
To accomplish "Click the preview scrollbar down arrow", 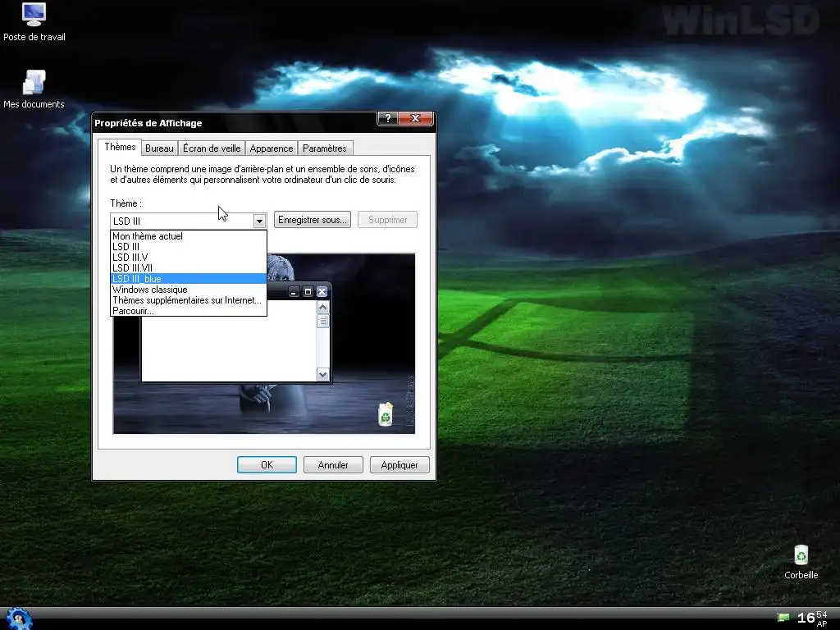I will coord(322,374).
